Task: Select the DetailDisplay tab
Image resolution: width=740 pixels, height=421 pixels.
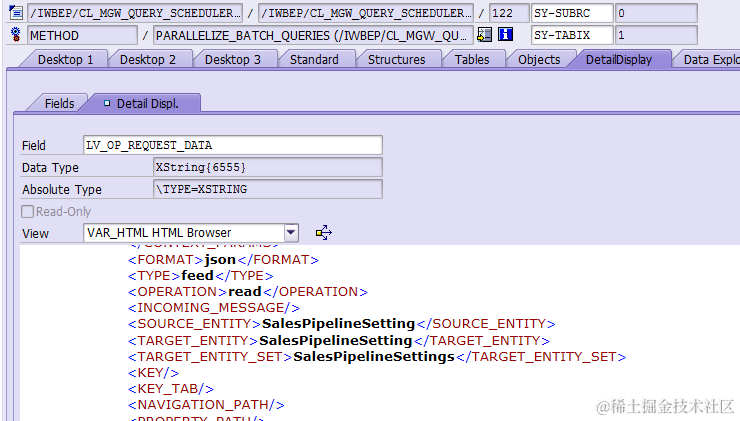Action: coord(619,59)
